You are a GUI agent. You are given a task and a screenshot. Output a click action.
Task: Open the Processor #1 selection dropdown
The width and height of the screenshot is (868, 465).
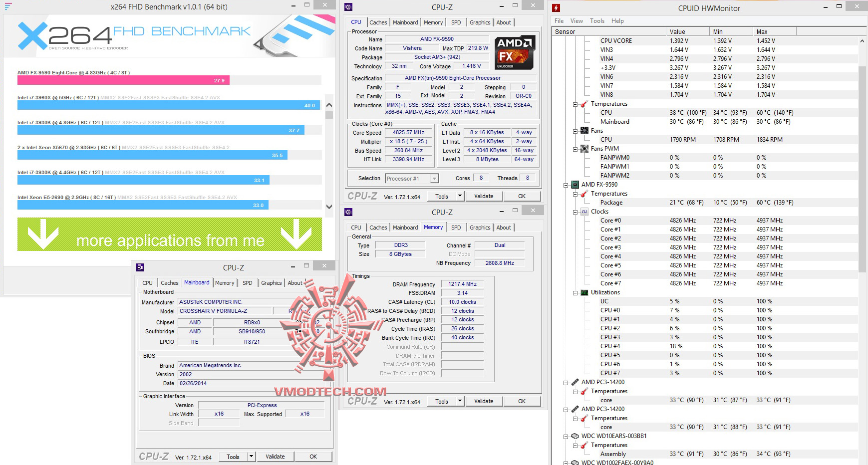pyautogui.click(x=434, y=179)
